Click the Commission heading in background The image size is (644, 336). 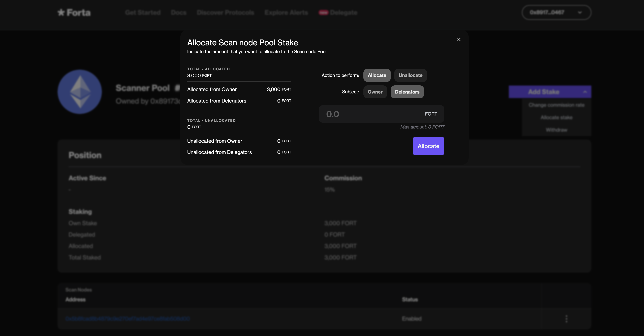pos(343,178)
